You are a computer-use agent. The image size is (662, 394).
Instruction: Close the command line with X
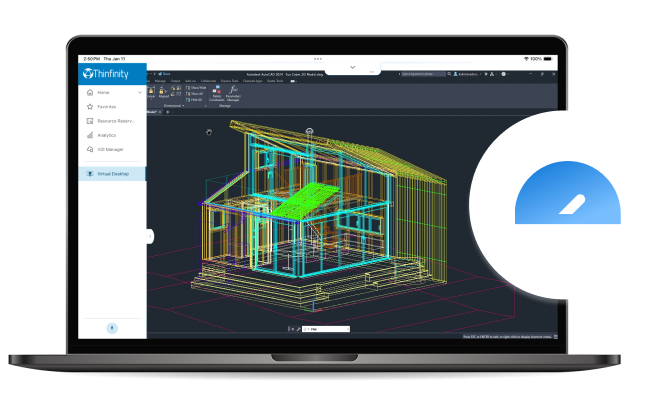293,329
